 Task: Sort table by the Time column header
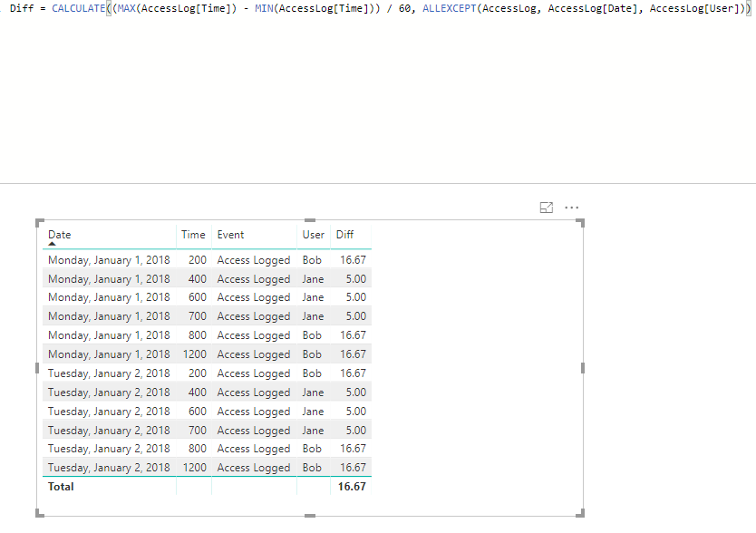[x=193, y=235]
